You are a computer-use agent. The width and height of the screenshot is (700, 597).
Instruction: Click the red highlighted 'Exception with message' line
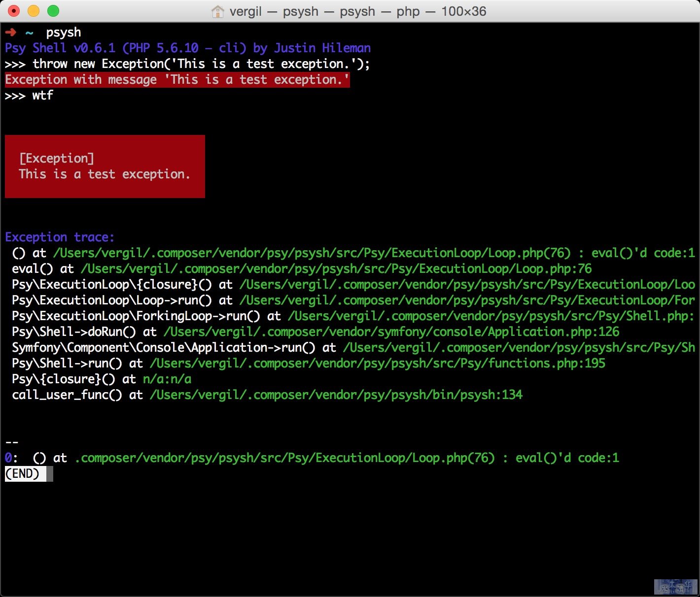coord(177,80)
